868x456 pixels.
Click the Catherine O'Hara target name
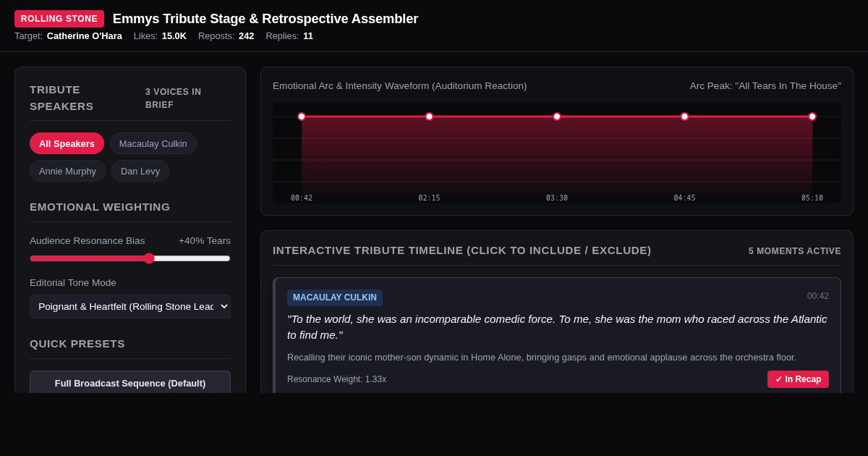(85, 35)
